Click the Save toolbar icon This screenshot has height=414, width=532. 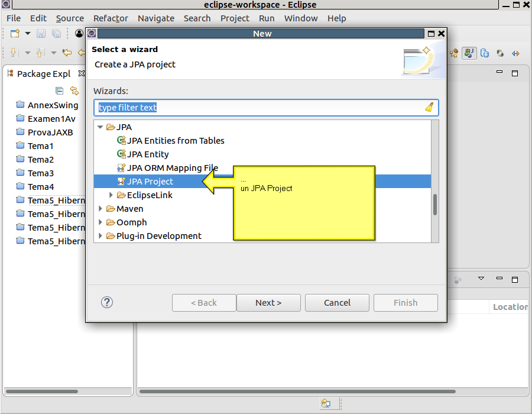(41, 33)
